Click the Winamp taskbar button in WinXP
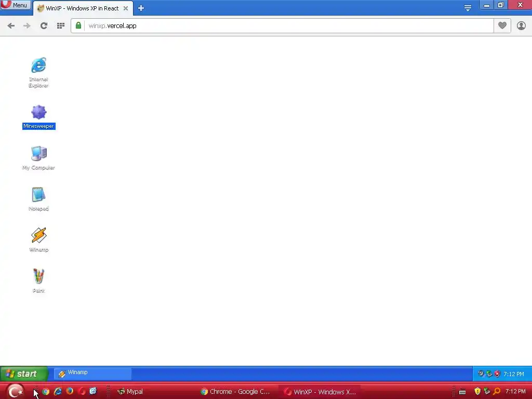 click(92, 374)
